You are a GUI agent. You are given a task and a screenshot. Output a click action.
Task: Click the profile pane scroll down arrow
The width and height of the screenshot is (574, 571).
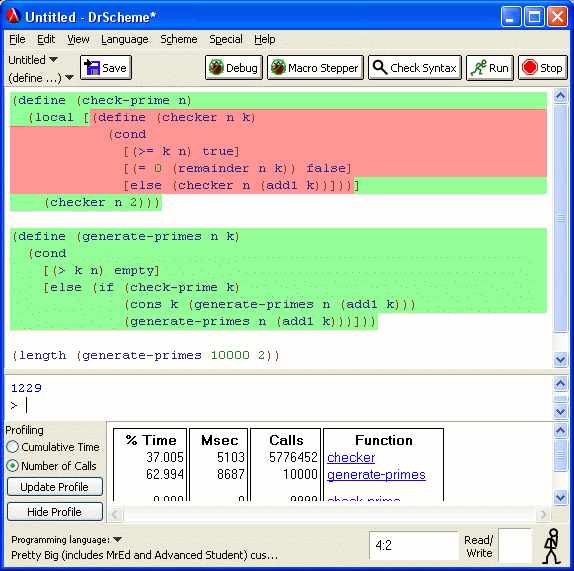click(560, 497)
